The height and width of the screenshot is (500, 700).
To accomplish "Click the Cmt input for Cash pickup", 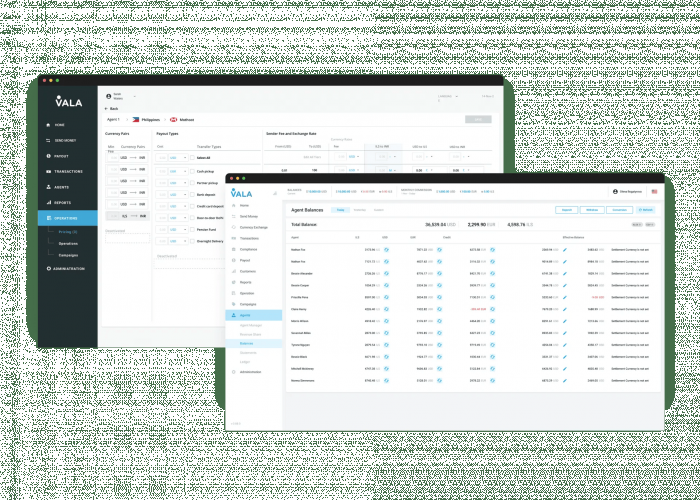I will pos(162,171).
